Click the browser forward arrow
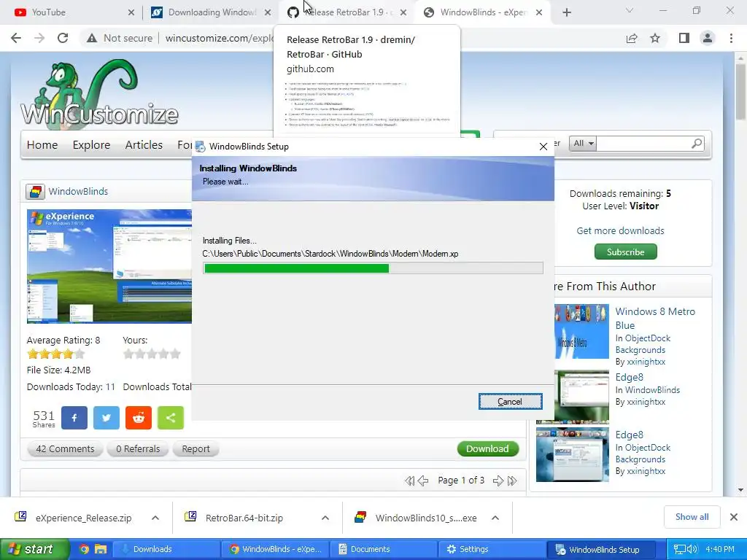 39,38
